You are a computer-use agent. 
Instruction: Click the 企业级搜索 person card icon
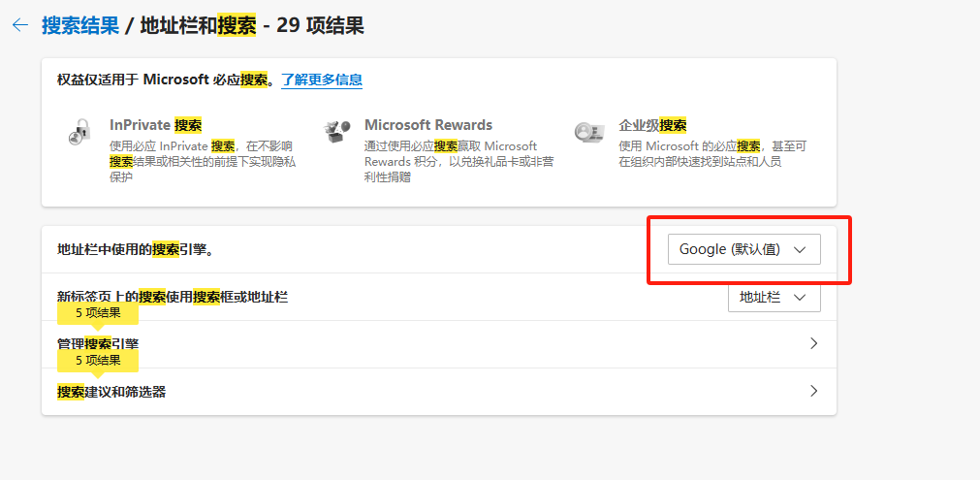(589, 132)
